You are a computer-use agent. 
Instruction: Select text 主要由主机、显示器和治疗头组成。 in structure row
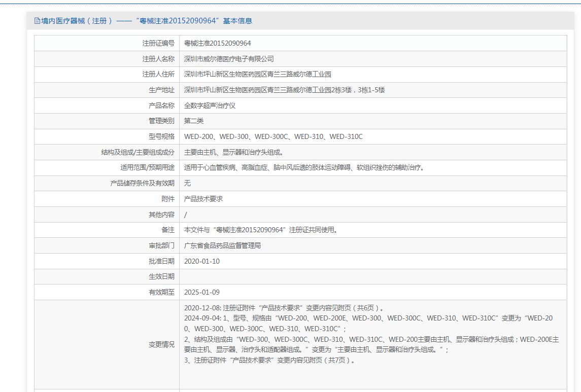[234, 152]
